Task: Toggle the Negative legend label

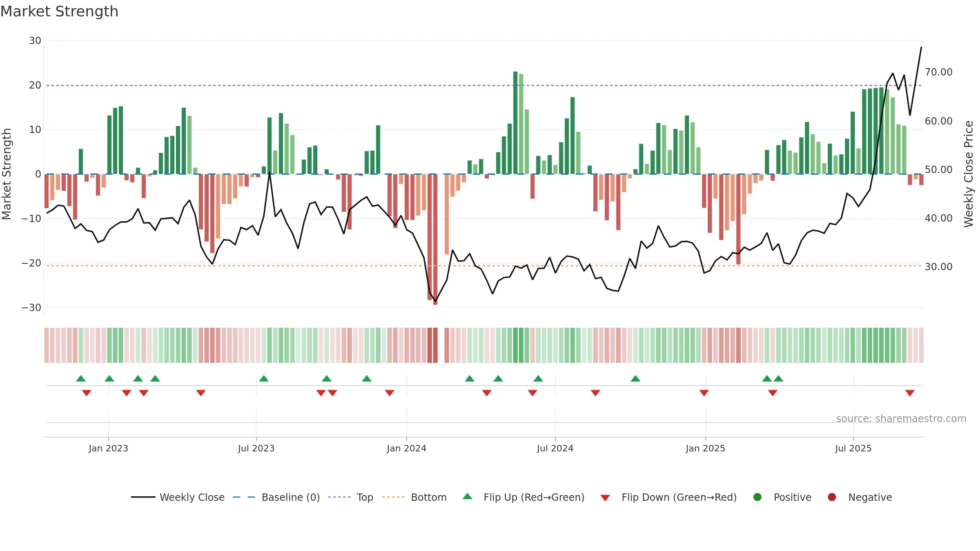Action: tap(870, 497)
